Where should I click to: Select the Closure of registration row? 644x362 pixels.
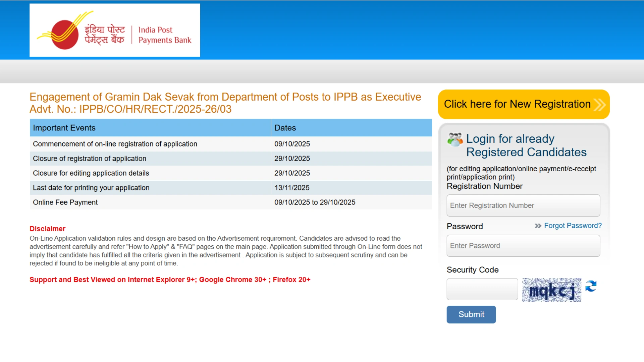click(90, 159)
